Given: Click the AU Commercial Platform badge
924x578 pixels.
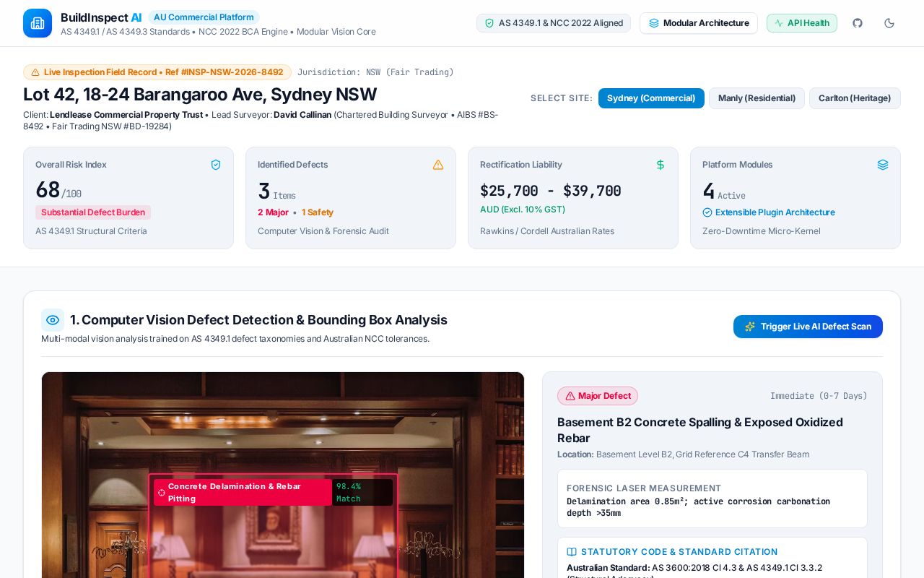Looking at the screenshot, I should (x=204, y=17).
